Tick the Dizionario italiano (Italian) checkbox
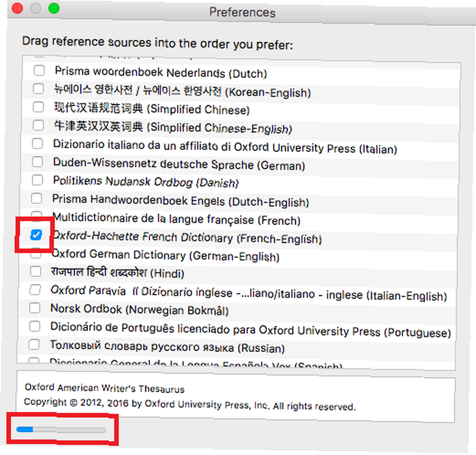The image size is (476, 455). (38, 143)
